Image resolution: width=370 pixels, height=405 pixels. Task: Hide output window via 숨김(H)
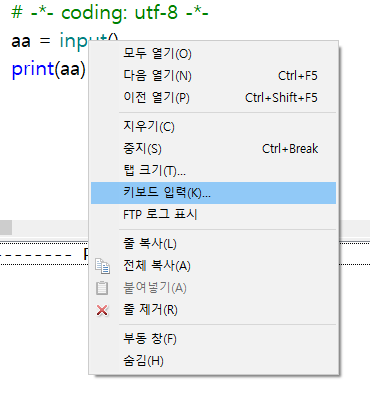click(213, 361)
